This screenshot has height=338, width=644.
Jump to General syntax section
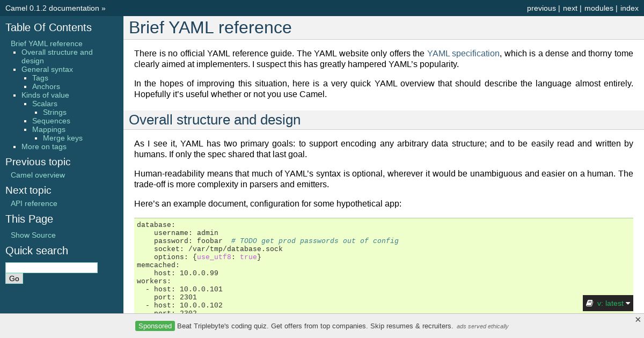pos(47,69)
